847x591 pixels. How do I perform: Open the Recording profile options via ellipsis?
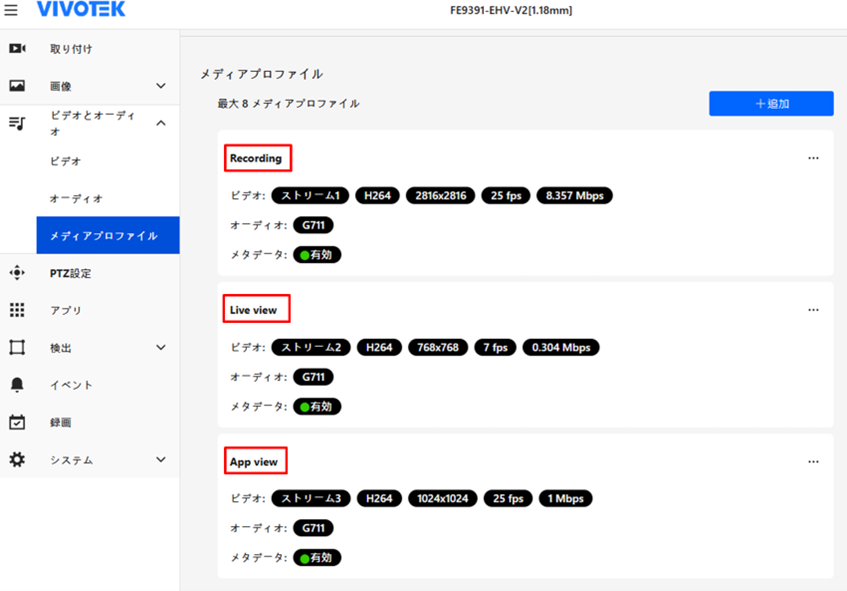tap(813, 157)
